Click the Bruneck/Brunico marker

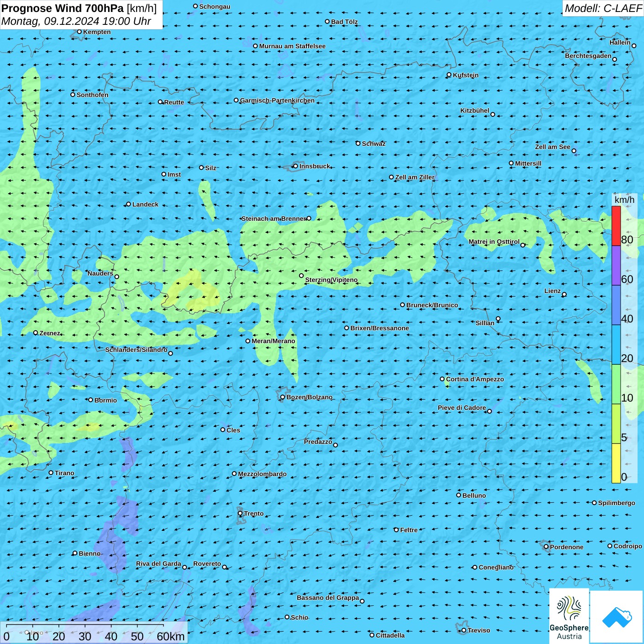point(402,305)
